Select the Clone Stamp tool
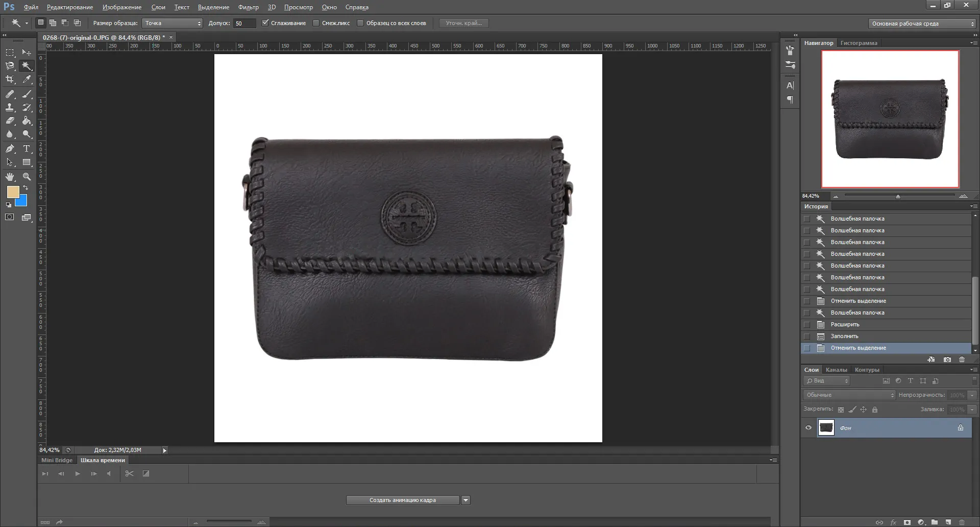Viewport: 980px width, 527px height. pyautogui.click(x=10, y=107)
